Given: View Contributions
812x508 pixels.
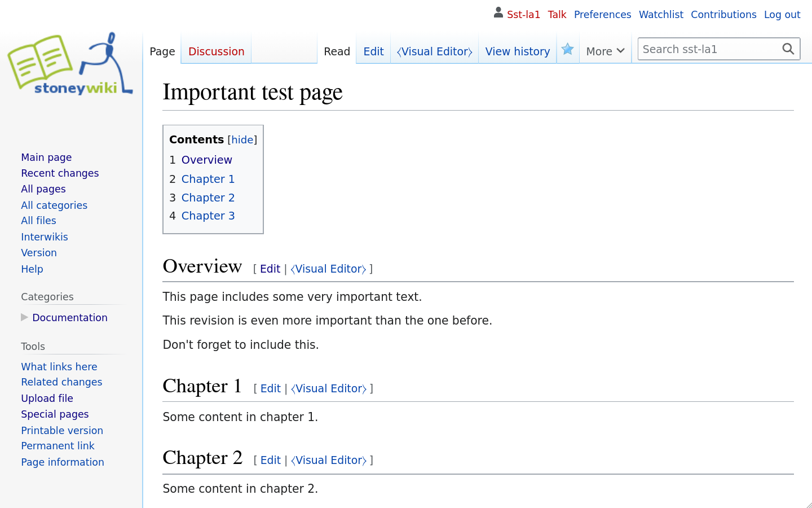Looking at the screenshot, I should coord(723,15).
